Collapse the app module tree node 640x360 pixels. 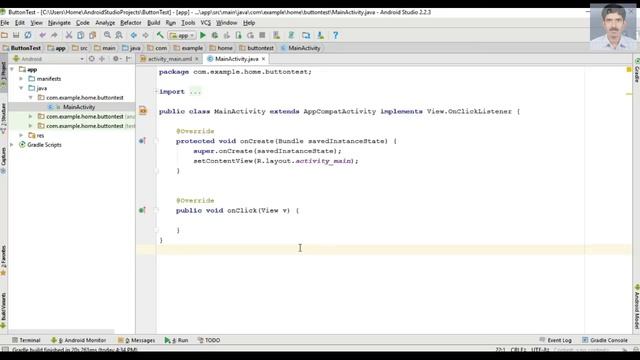coord(12,69)
